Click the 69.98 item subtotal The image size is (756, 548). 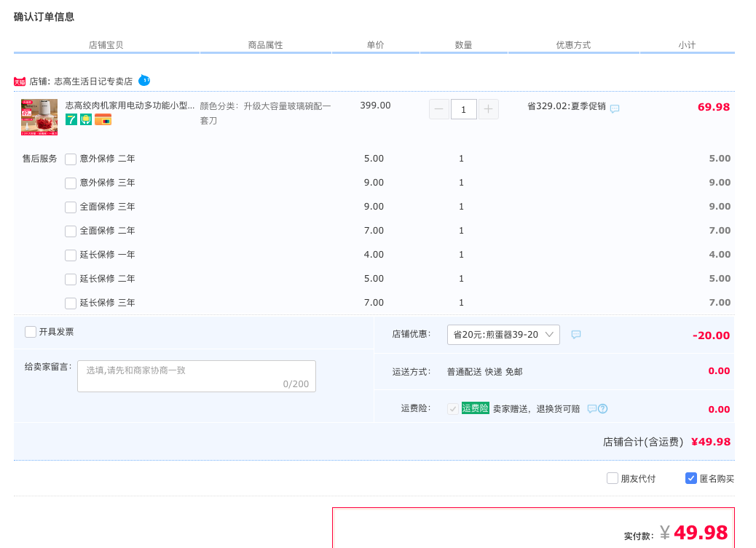pos(714,107)
